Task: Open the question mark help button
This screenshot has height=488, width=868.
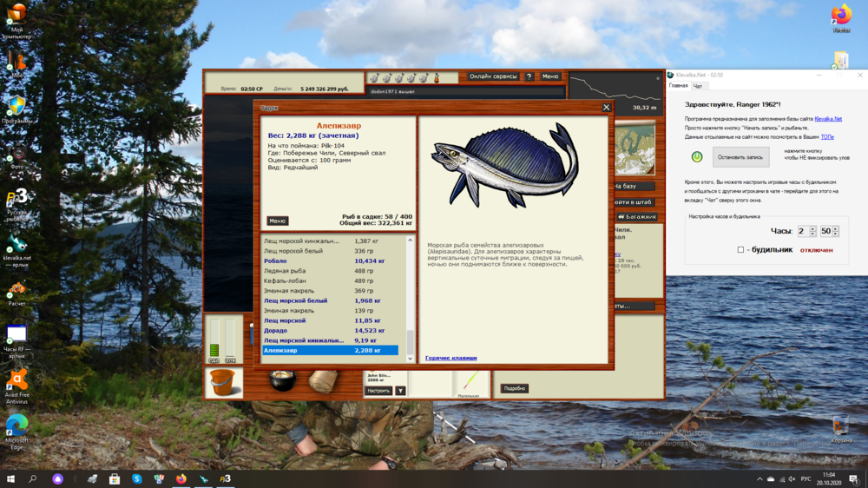Action: tap(529, 76)
